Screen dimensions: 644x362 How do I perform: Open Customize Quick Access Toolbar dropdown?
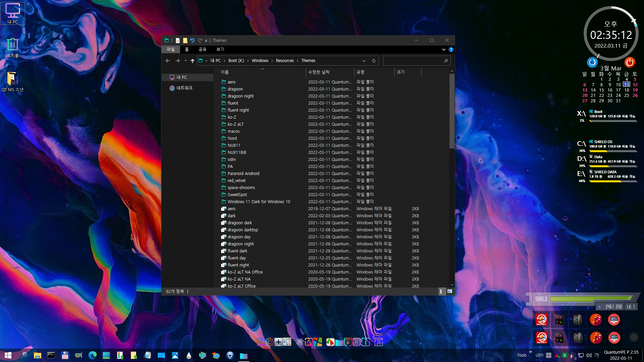pyautogui.click(x=206, y=41)
